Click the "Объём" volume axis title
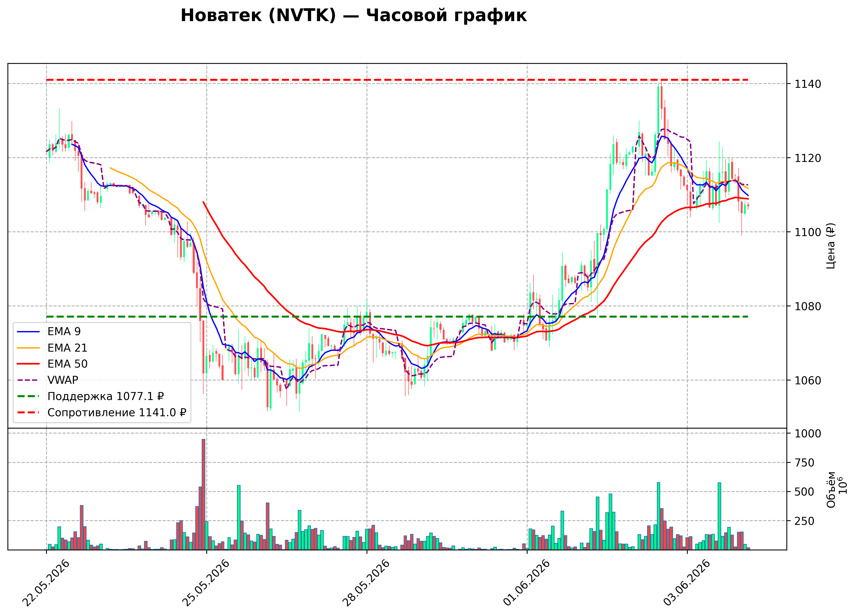 831,490
